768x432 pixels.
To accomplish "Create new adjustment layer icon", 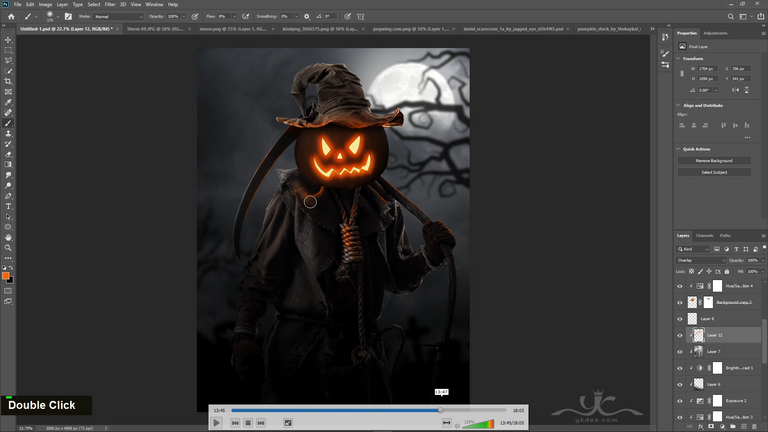I will [722, 427].
